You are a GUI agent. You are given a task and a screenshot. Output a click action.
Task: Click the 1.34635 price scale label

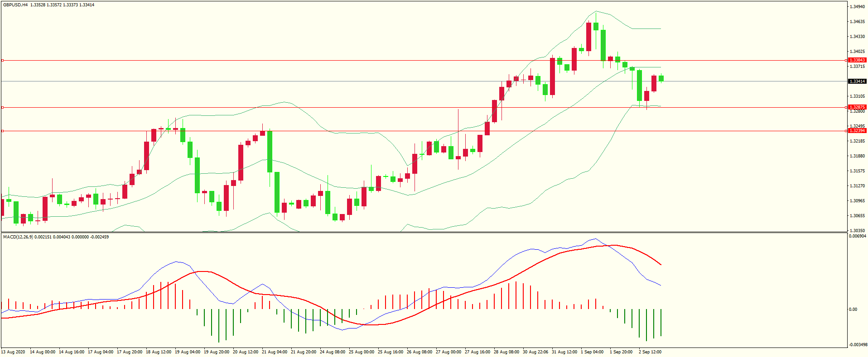pos(858,22)
